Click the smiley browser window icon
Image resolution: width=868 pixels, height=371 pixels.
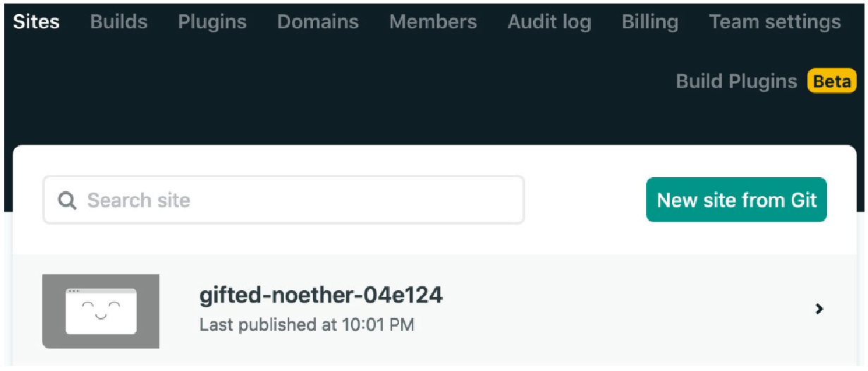point(101,311)
